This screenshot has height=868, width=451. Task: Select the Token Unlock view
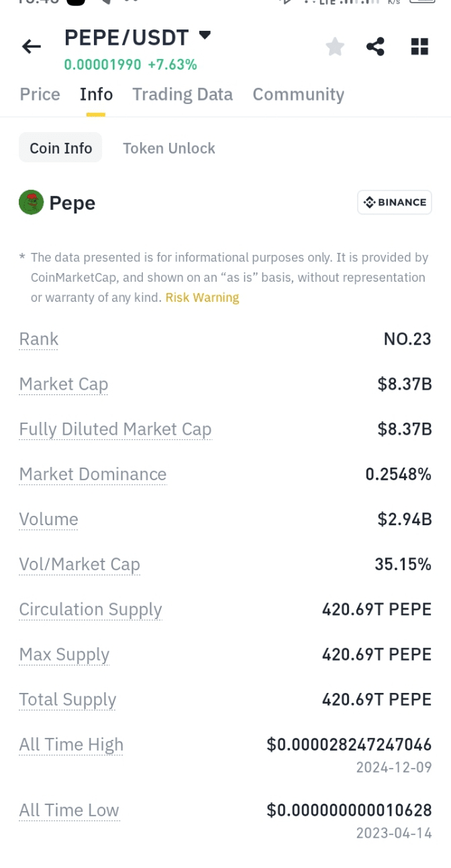point(169,148)
